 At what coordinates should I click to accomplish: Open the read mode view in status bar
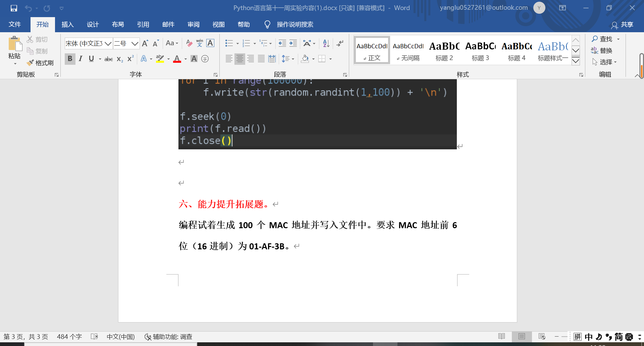(x=502, y=337)
